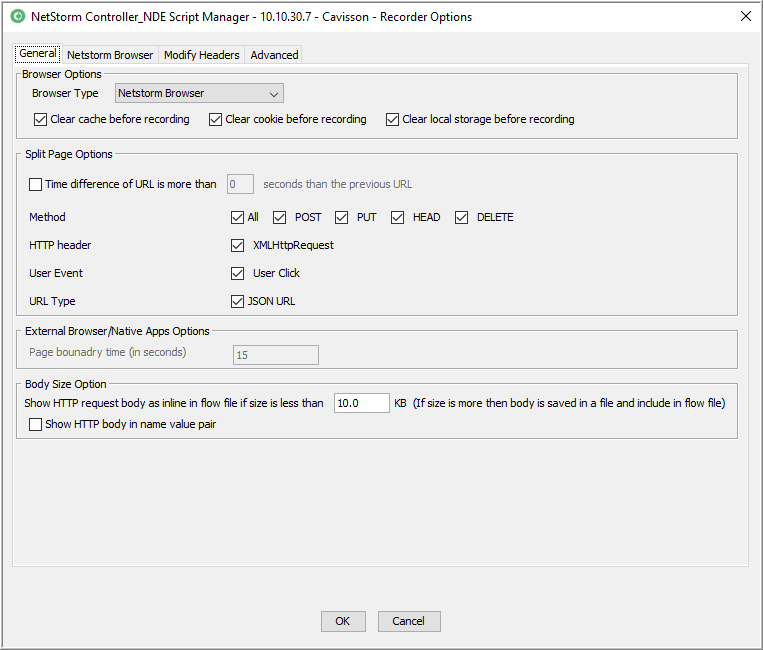
Task: Click the 'Split Page Options' group label
Action: (69, 154)
